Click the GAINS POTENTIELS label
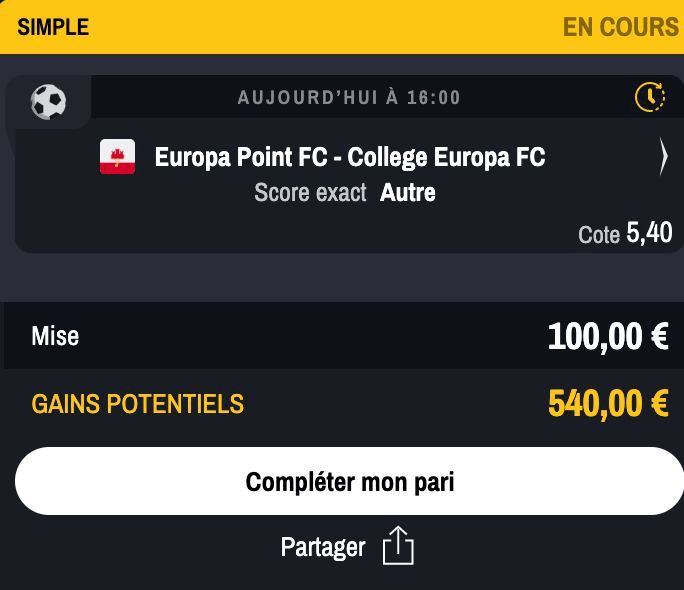This screenshot has height=590, width=684. click(x=137, y=404)
